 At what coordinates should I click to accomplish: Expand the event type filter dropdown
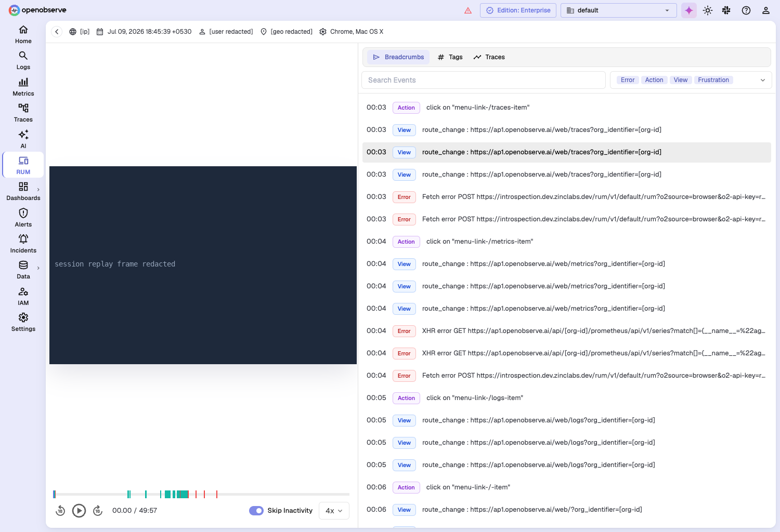coord(763,80)
